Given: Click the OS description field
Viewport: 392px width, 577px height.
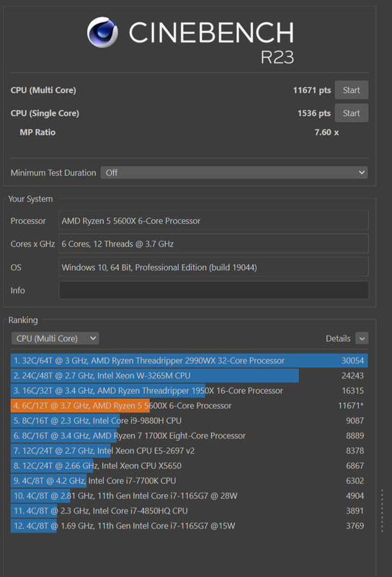Looking at the screenshot, I should click(213, 267).
